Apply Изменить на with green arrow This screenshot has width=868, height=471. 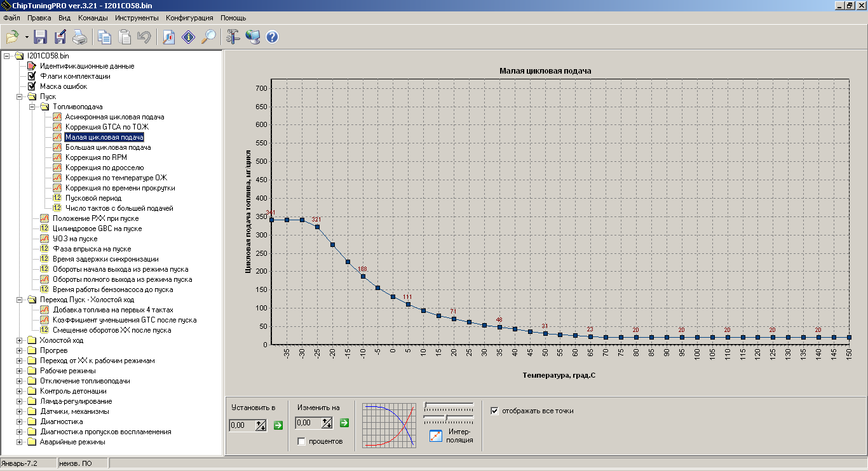[344, 423]
